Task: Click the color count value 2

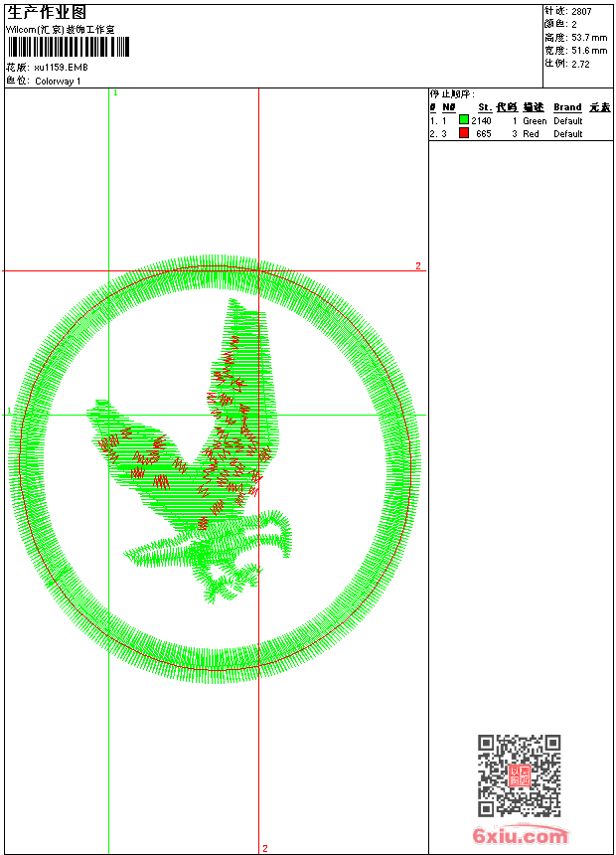Action: click(x=574, y=25)
